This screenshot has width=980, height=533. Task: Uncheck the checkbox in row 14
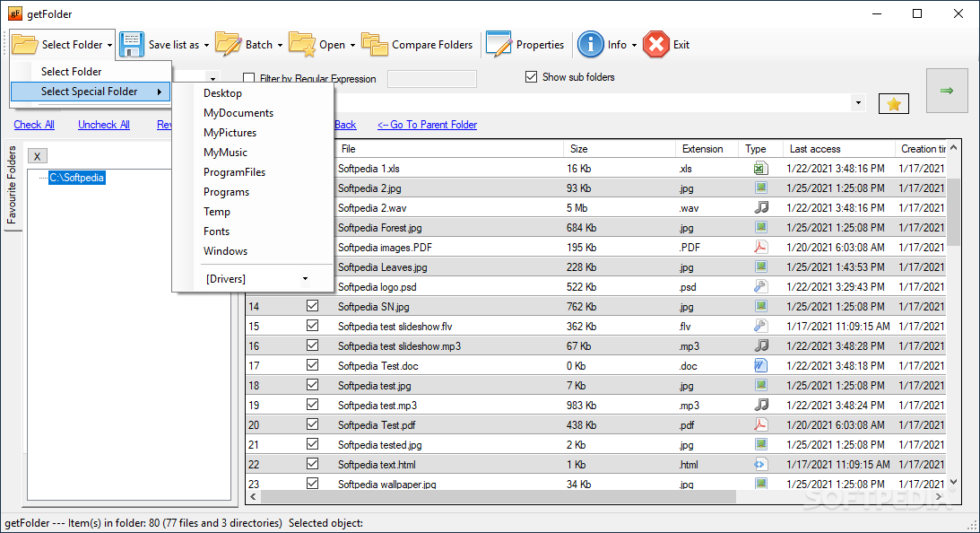(313, 306)
